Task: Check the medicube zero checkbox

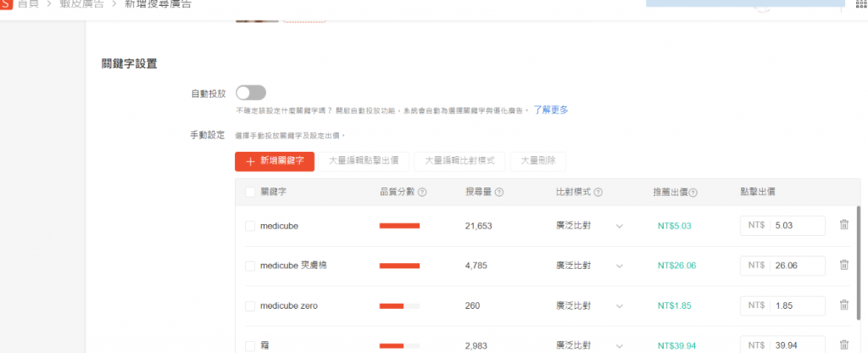Action: (x=250, y=305)
